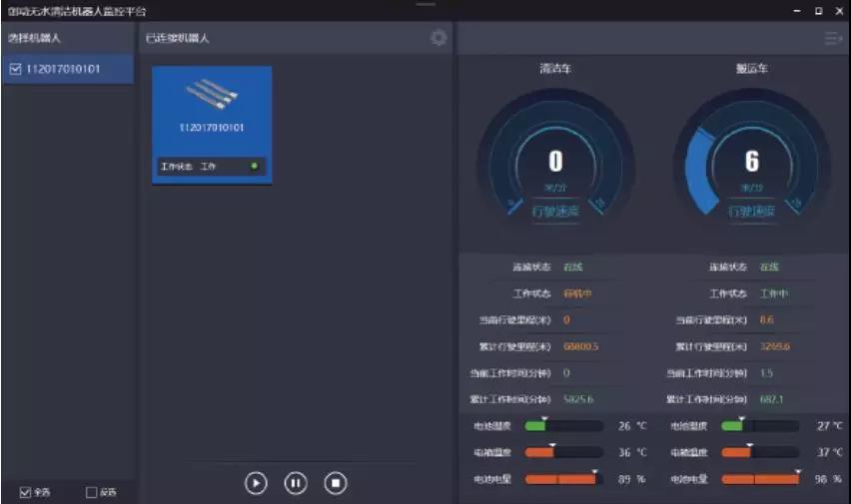The image size is (851, 504).
Task: Toggle the 全选 select all checkbox
Action: click(26, 492)
